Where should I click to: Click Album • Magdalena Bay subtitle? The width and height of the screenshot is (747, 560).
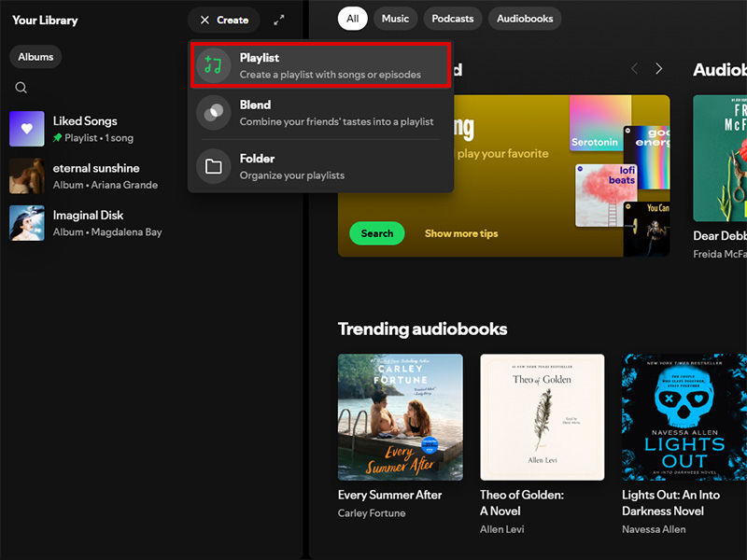click(x=107, y=231)
